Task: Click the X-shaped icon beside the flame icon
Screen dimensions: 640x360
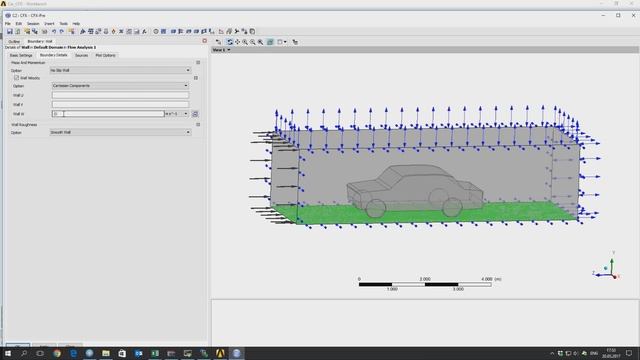Action: [x=121, y=31]
